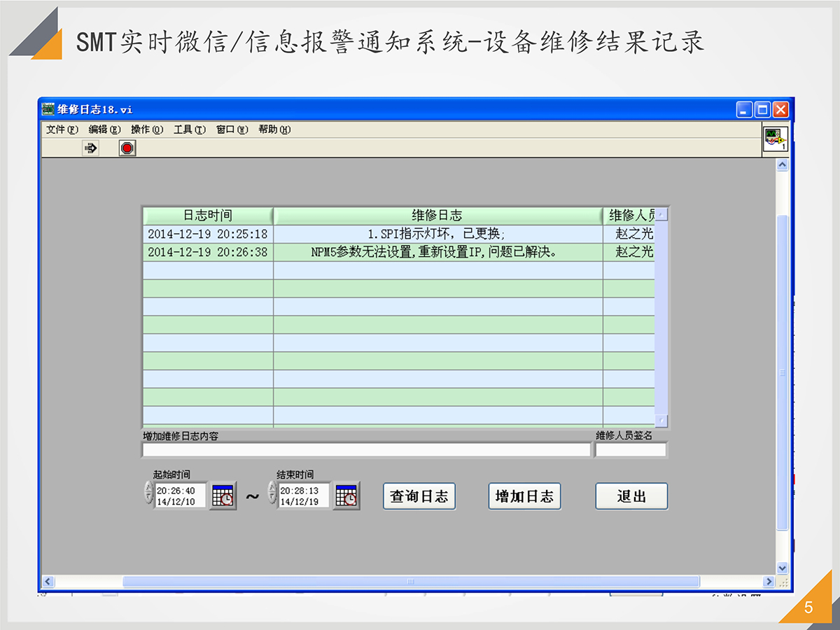Click the 增加日志 button

[x=524, y=496]
